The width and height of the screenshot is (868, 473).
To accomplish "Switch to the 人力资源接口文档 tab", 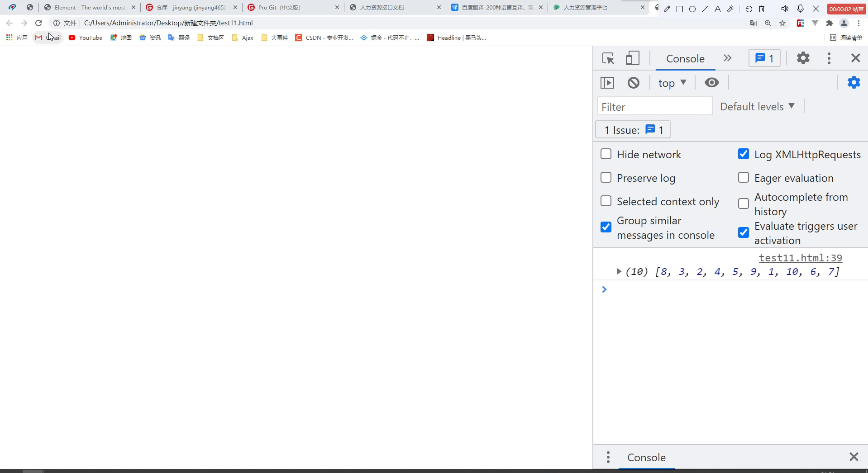I will click(x=396, y=7).
